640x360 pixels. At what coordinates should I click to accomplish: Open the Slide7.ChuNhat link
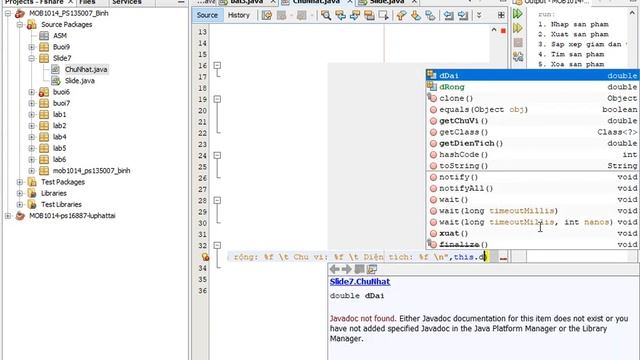pyautogui.click(x=360, y=282)
